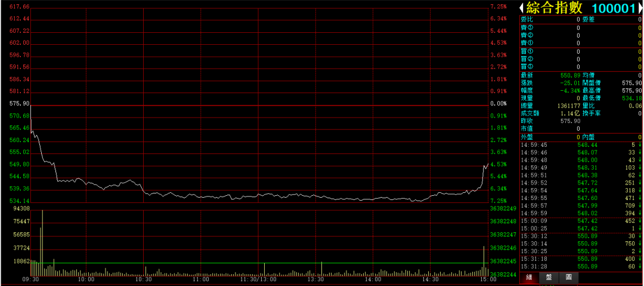Click the 昨收 value 575.90
Viewport: 644px width, 286px height.
[571, 121]
